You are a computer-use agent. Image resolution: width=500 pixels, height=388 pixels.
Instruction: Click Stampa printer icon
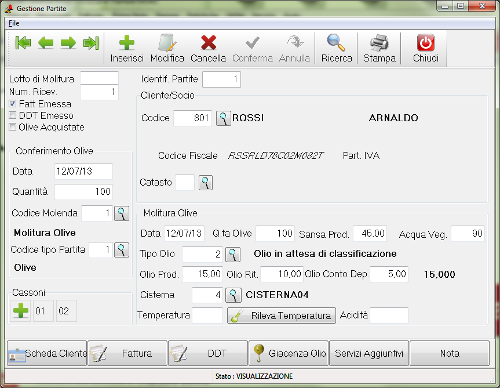(379, 43)
